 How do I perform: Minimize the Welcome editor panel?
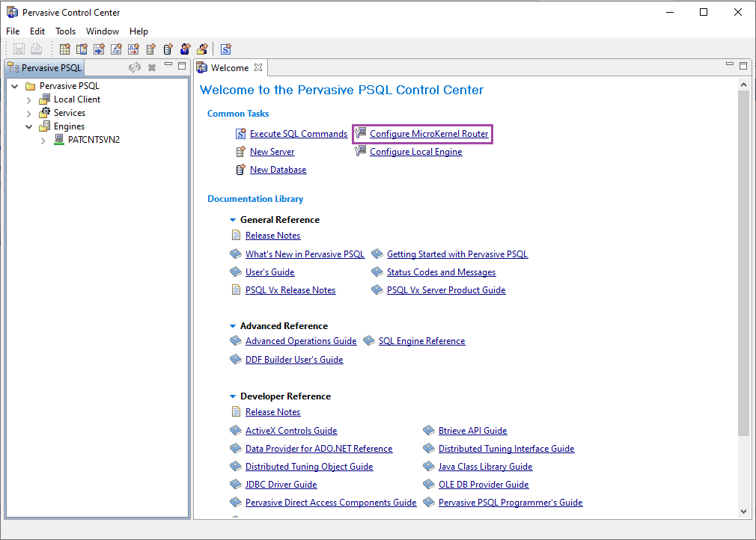[730, 64]
